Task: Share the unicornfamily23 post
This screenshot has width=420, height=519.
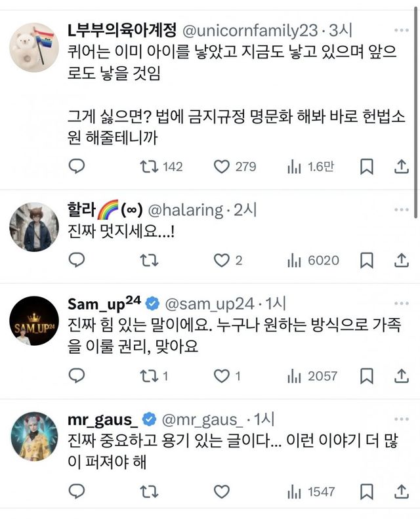Action: pyautogui.click(x=402, y=167)
